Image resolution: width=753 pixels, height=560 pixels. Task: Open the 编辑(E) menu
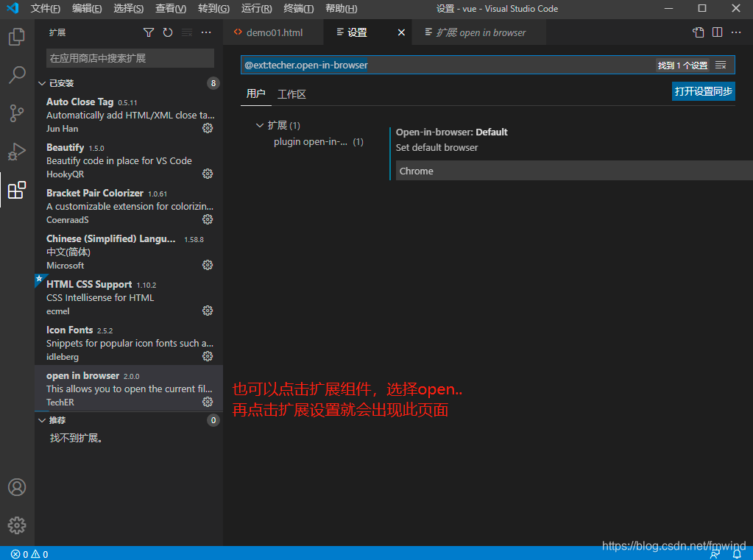[87, 8]
